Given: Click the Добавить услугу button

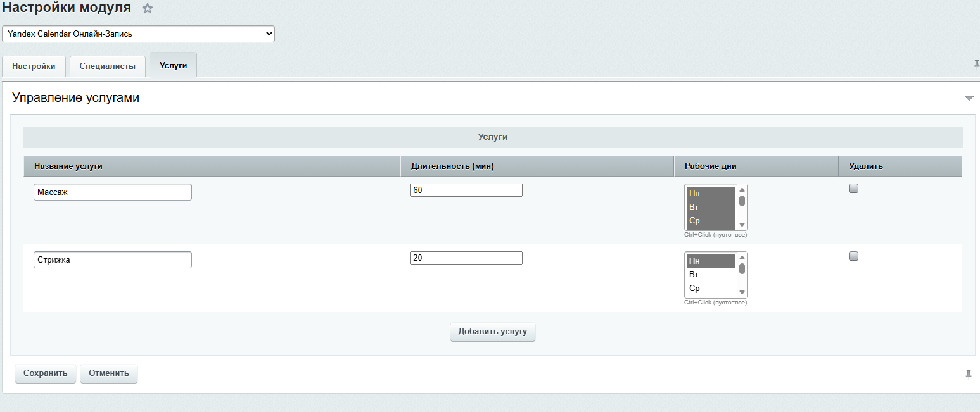Looking at the screenshot, I should click(493, 332).
